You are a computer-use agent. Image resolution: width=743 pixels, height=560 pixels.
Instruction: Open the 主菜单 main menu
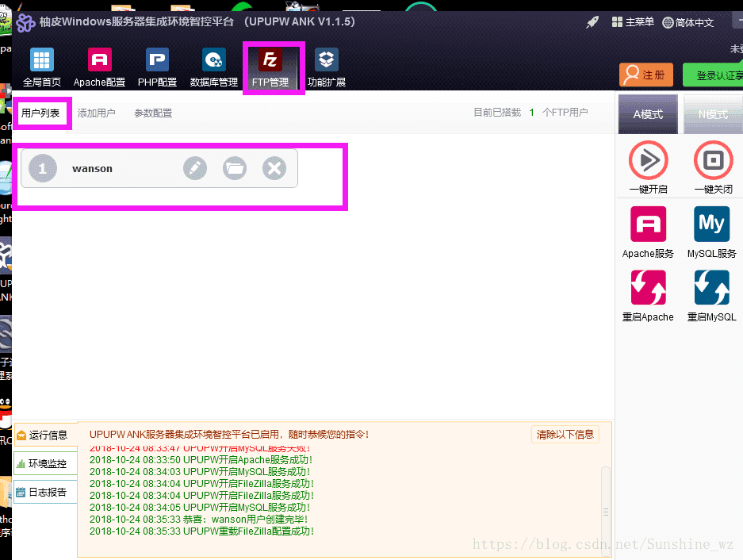[633, 21]
